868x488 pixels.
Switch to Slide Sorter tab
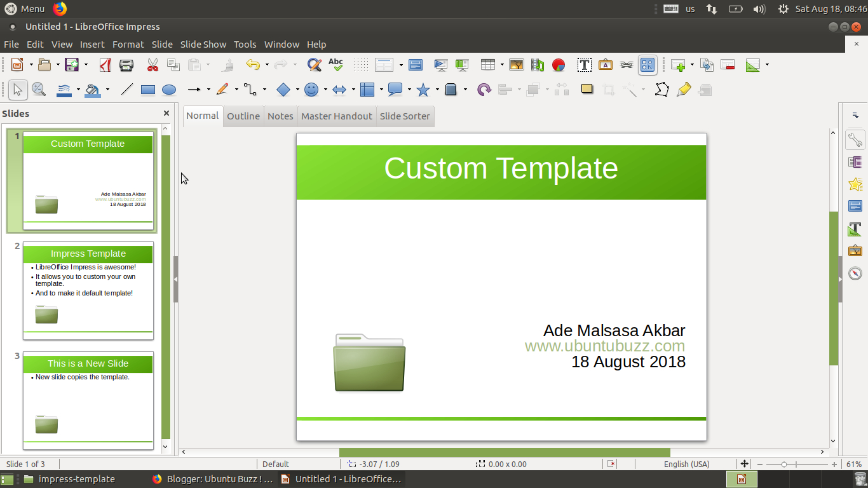point(405,116)
